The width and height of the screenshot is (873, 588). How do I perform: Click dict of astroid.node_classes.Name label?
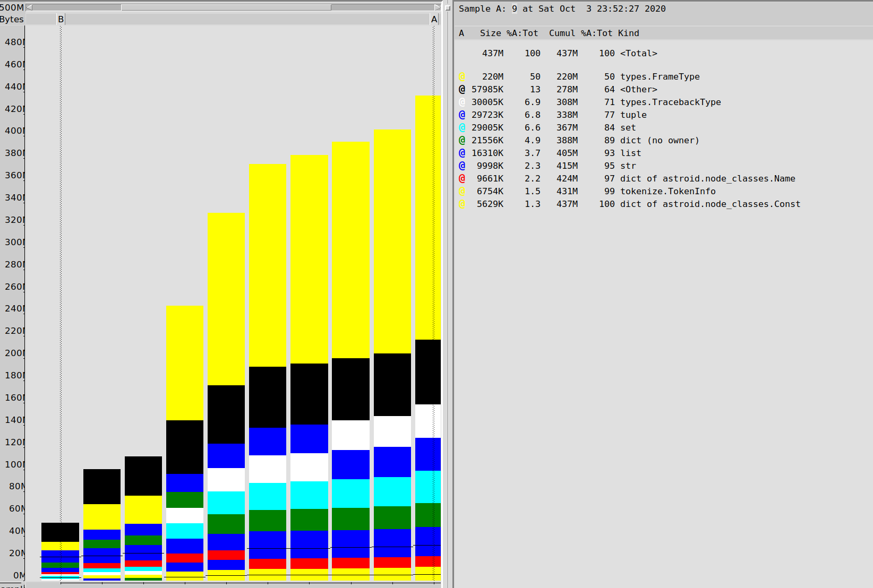coord(708,179)
